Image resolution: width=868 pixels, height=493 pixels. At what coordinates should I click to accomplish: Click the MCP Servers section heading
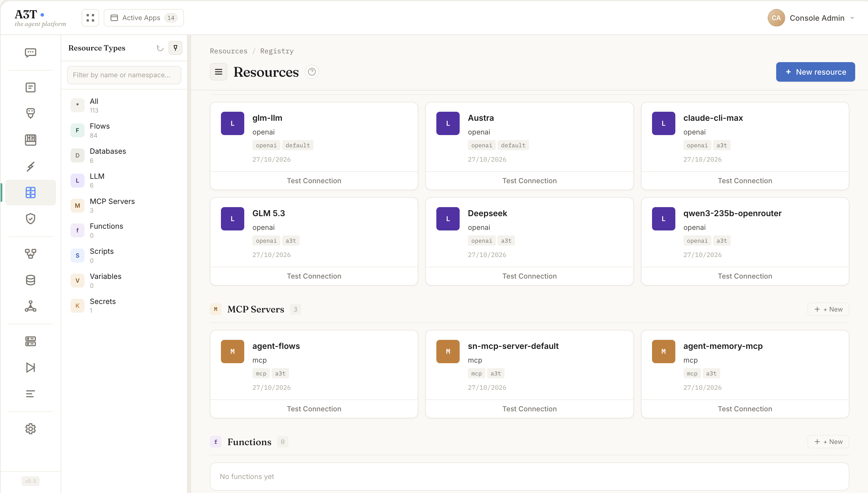(x=256, y=309)
